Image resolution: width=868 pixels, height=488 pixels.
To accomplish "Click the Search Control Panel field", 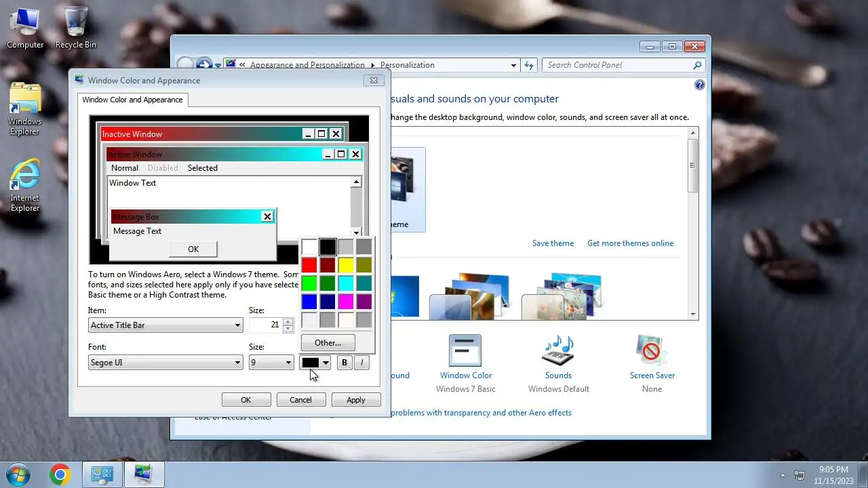I will click(x=617, y=65).
